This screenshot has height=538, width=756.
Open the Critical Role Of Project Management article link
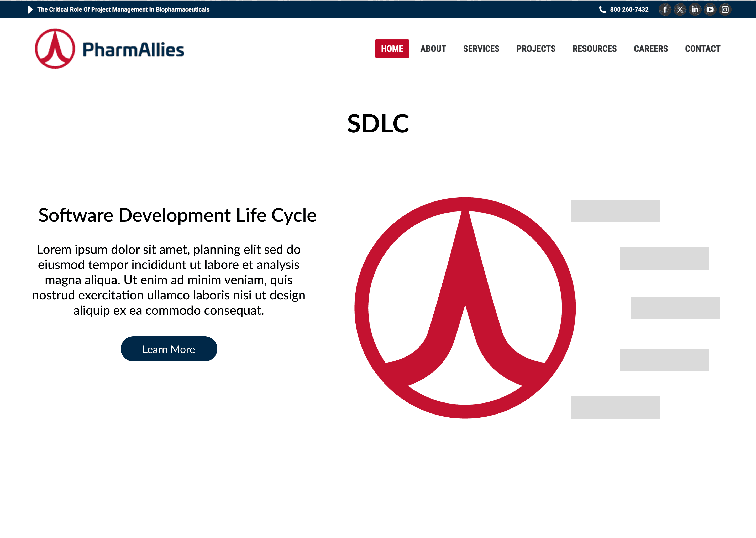123,10
